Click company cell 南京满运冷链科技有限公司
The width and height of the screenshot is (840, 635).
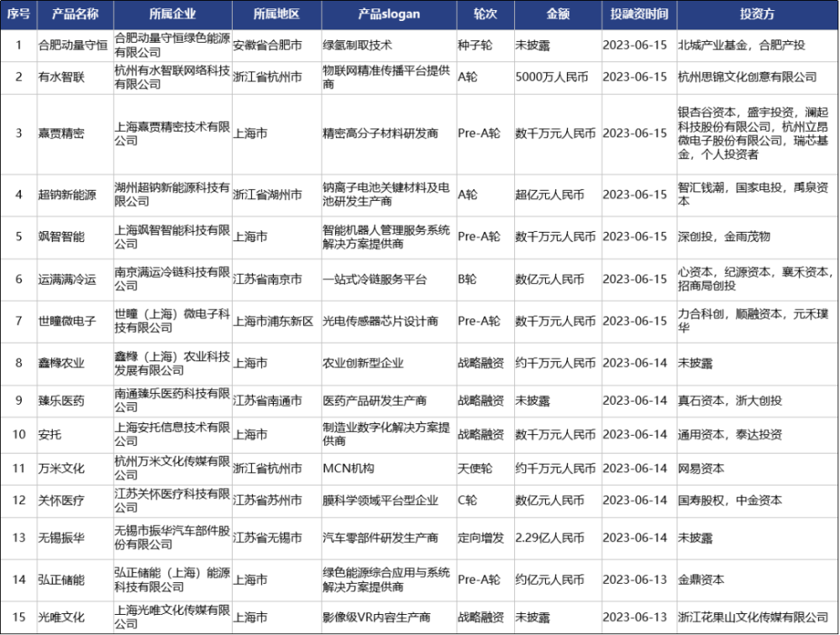(x=172, y=279)
